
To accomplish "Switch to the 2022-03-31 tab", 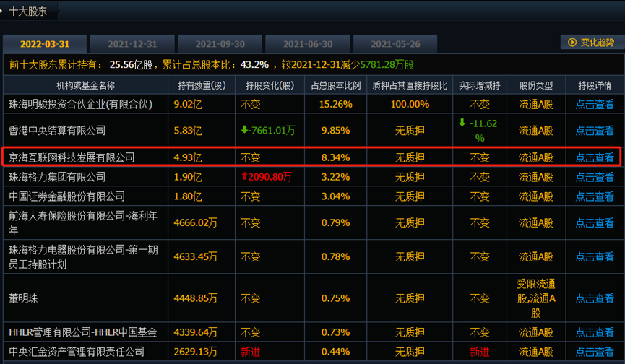I will (x=45, y=44).
